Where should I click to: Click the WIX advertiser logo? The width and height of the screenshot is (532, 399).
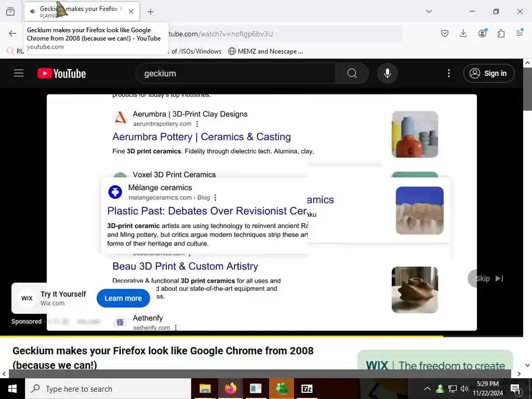coord(27,298)
